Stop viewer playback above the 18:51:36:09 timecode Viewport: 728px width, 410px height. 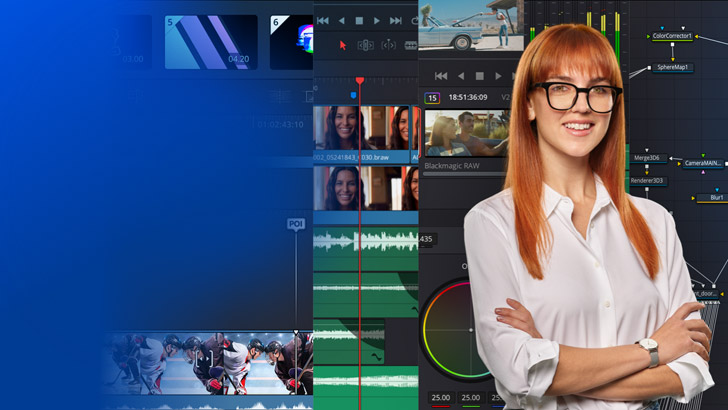coord(480,76)
